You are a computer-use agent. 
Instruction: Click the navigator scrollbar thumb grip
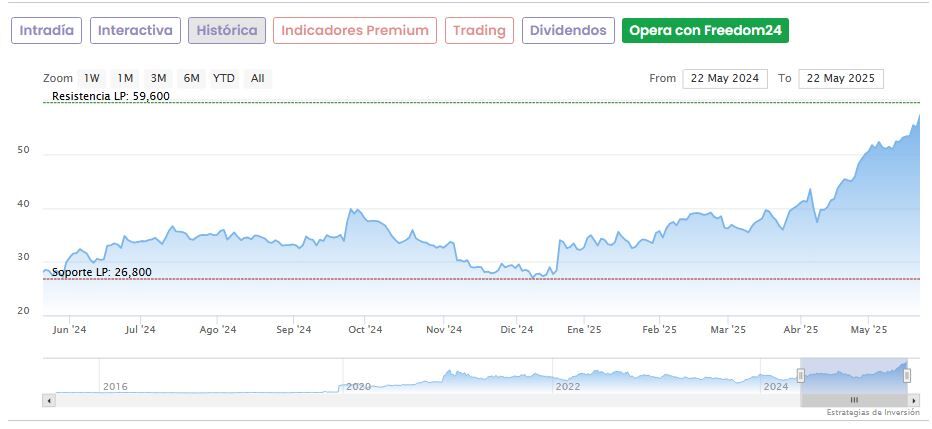[854, 400]
